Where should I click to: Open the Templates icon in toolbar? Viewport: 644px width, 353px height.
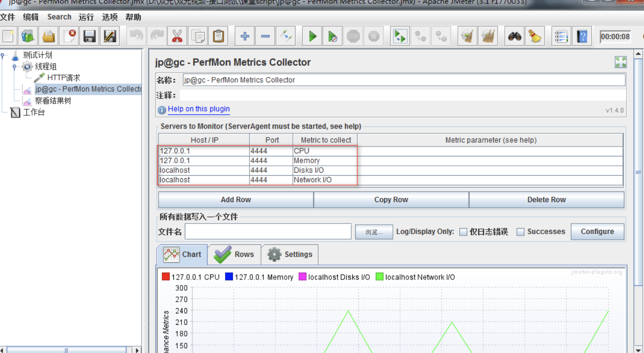click(28, 36)
